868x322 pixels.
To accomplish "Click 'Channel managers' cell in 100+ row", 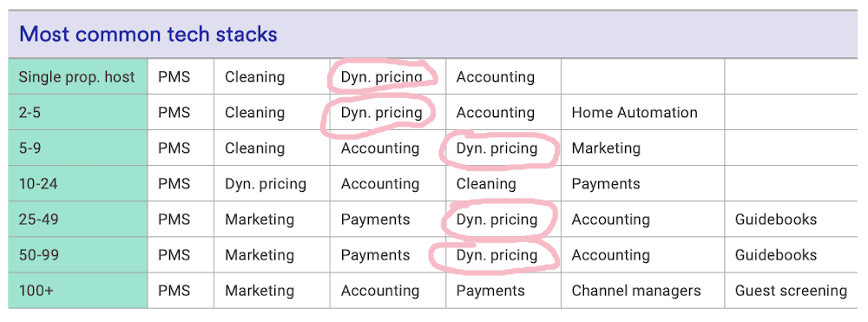I will point(636,291).
